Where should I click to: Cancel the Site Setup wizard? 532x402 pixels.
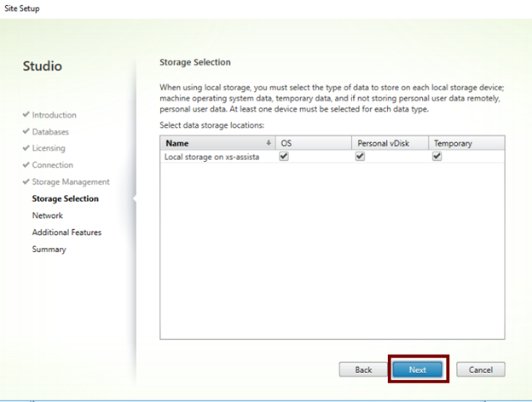pos(481,370)
